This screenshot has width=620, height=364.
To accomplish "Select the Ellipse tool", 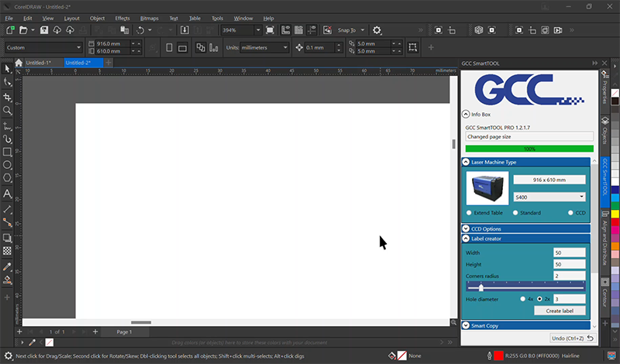I will [x=8, y=165].
